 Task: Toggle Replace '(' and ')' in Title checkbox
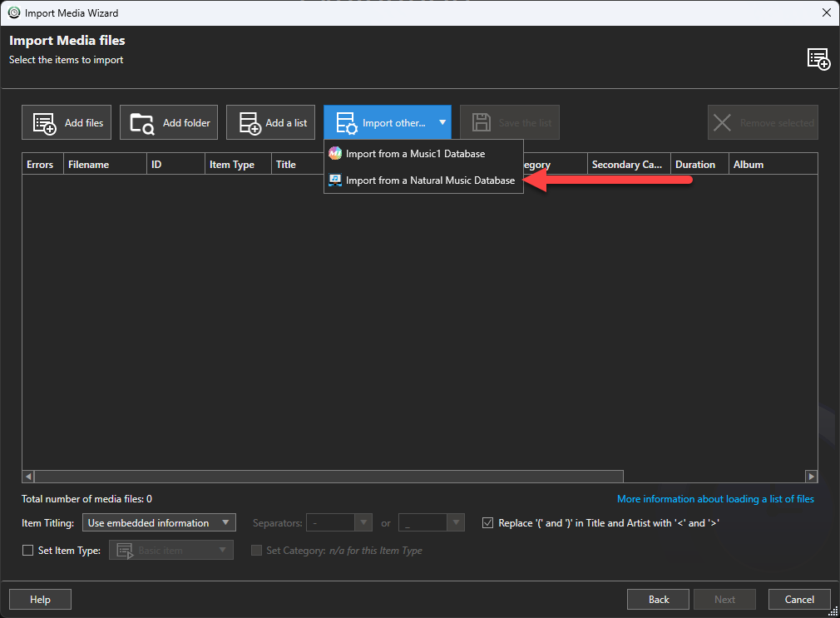(x=487, y=522)
